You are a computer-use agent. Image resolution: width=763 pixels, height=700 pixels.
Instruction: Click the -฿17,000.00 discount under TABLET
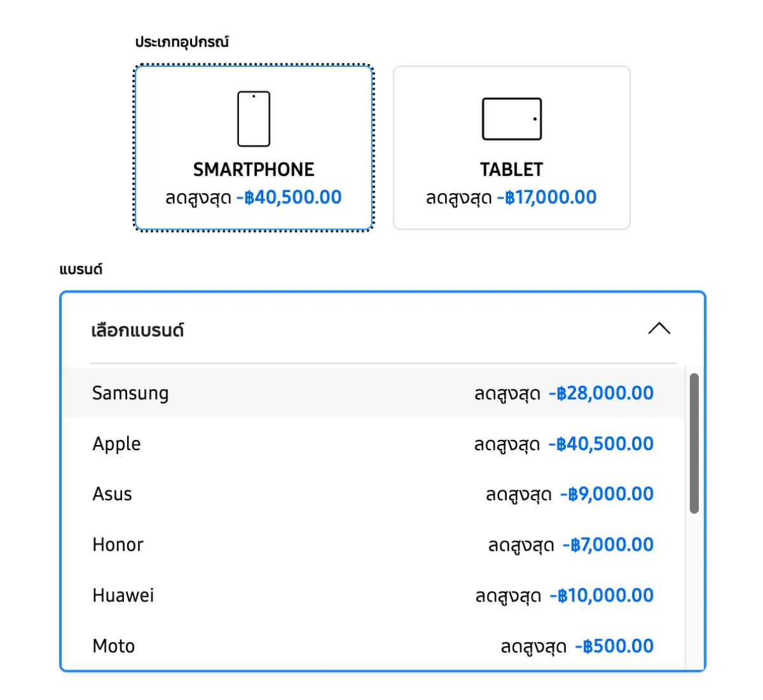tap(547, 197)
